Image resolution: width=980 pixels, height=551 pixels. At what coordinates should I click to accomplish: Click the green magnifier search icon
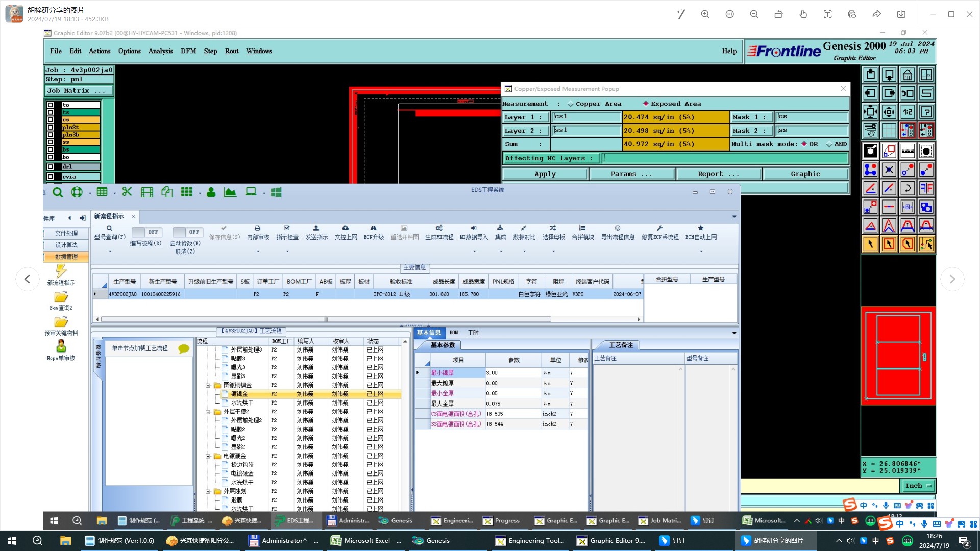58,192
